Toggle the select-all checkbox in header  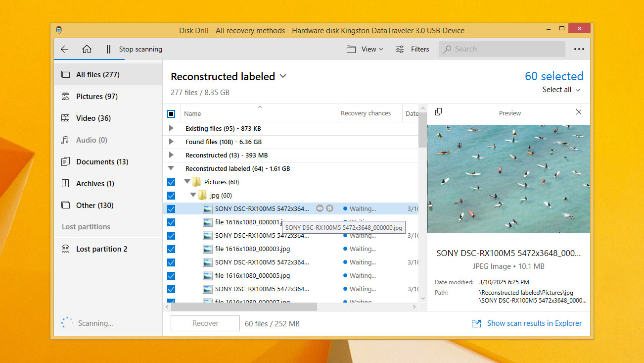(x=171, y=113)
